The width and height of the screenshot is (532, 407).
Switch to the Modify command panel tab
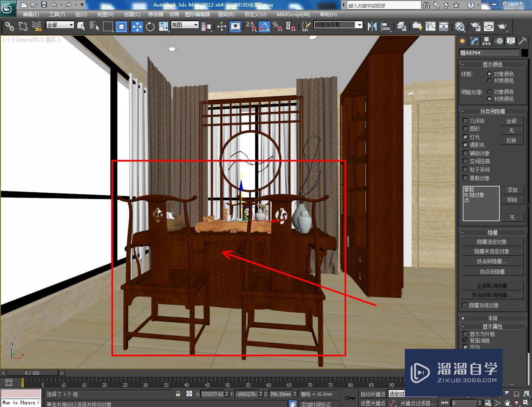click(474, 41)
